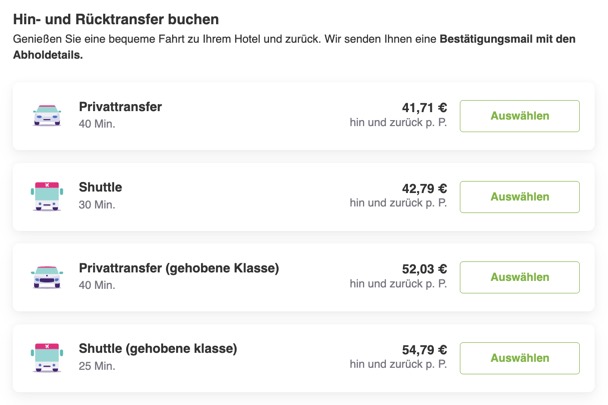
Task: Pick Privattransfer (gehobene Klasse) via Auswählen
Action: 520,277
